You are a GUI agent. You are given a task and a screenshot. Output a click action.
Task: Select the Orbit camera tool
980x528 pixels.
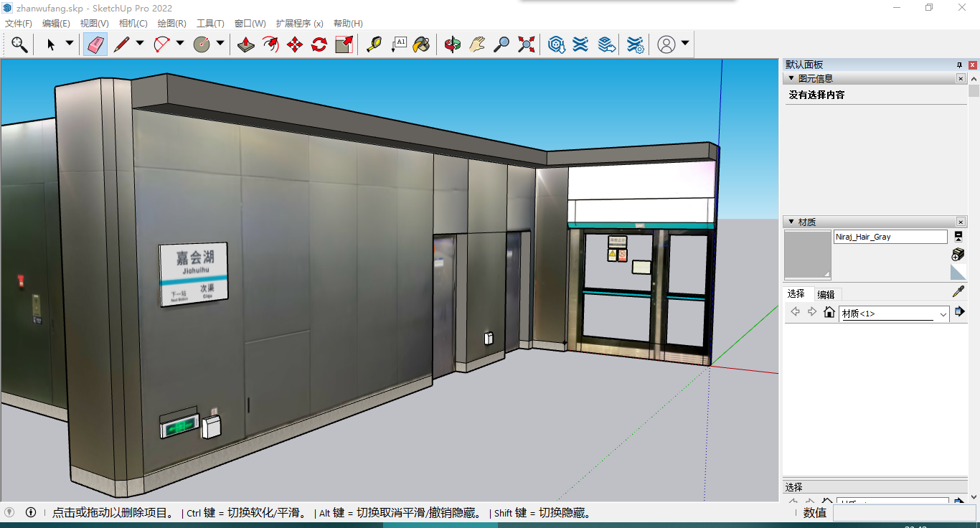point(452,44)
